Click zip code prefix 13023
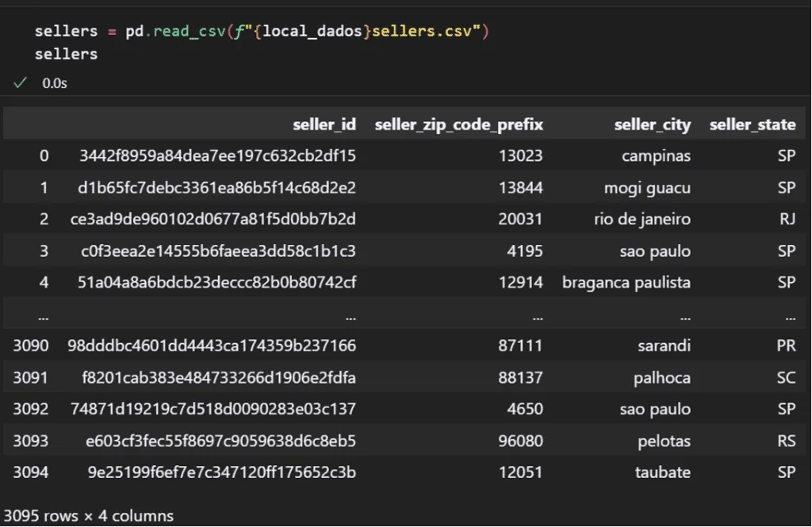The width and height of the screenshot is (812, 527). click(520, 156)
